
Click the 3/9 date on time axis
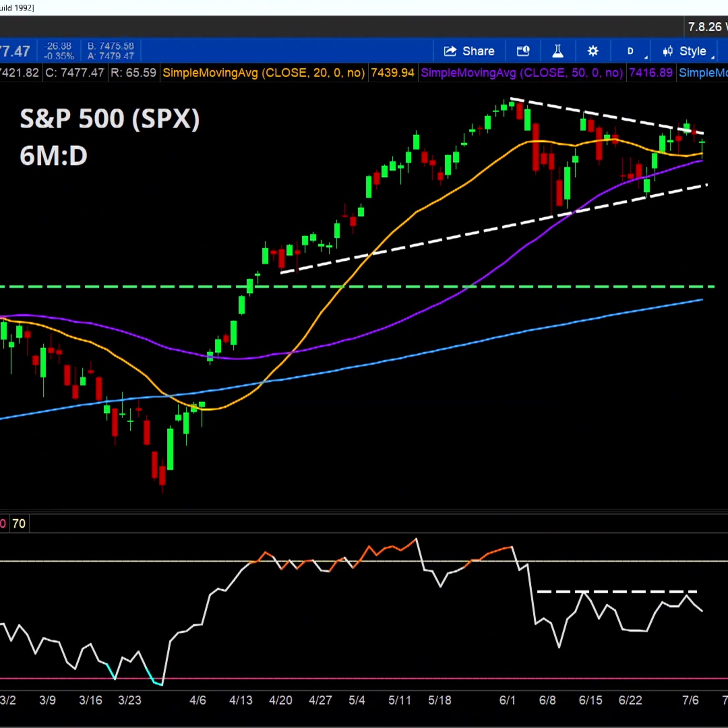click(48, 700)
